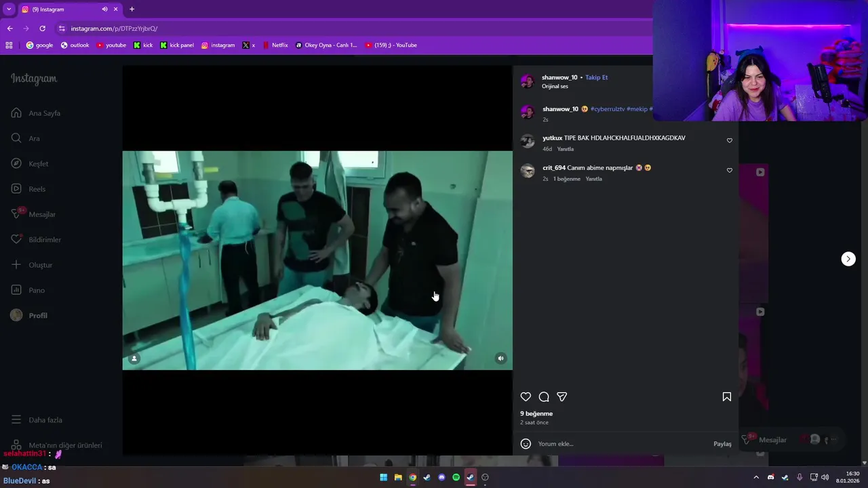The height and width of the screenshot is (488, 868).
Task: Save the post with bookmark icon
Action: click(x=726, y=396)
